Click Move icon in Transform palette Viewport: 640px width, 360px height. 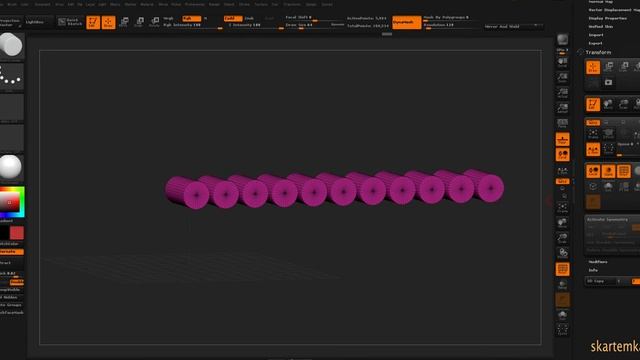click(x=609, y=67)
